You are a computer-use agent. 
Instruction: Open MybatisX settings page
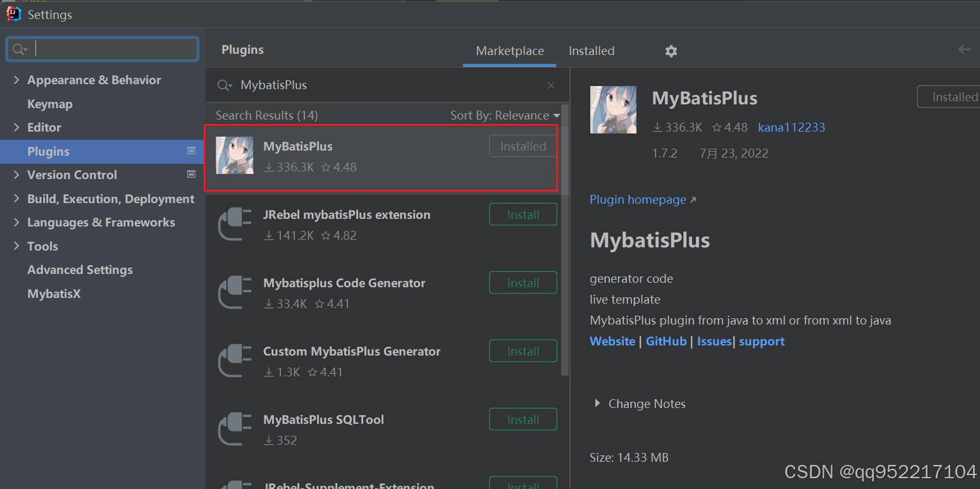54,294
